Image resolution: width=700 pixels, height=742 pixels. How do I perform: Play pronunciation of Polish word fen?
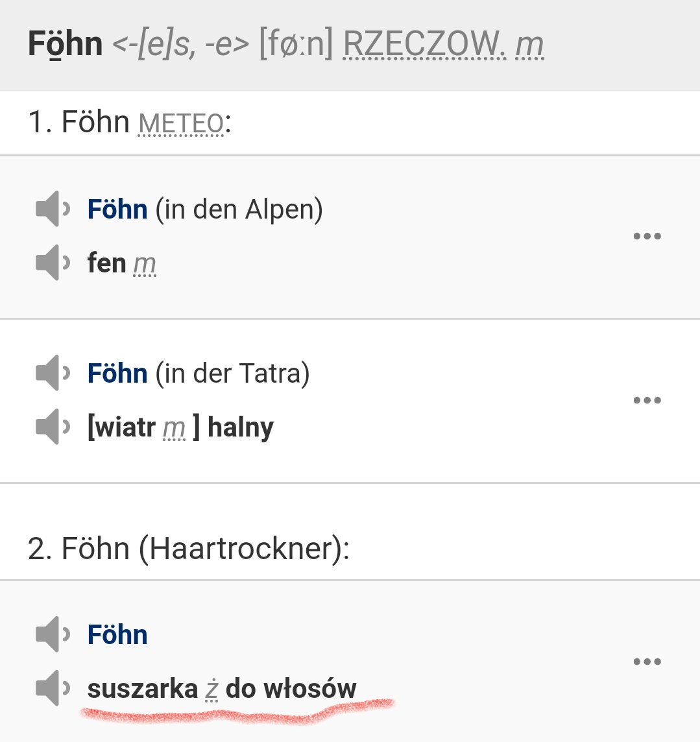tap(53, 263)
